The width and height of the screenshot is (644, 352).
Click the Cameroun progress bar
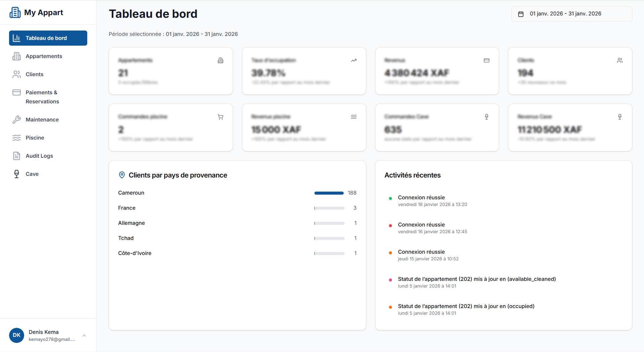click(329, 193)
